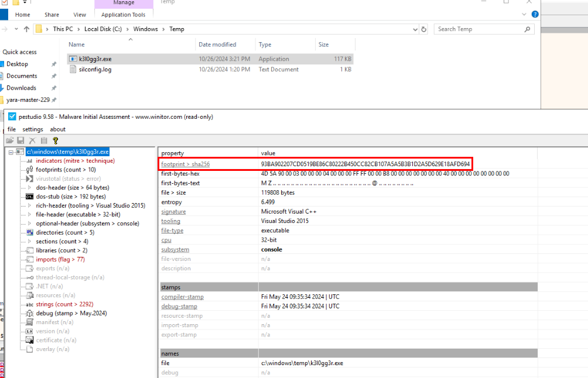Click the report list icon in pestudio toolbar

44,140
